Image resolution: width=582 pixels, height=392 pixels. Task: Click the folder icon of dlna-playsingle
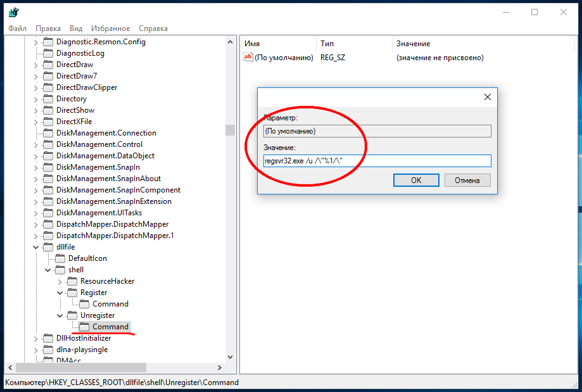[x=48, y=350]
